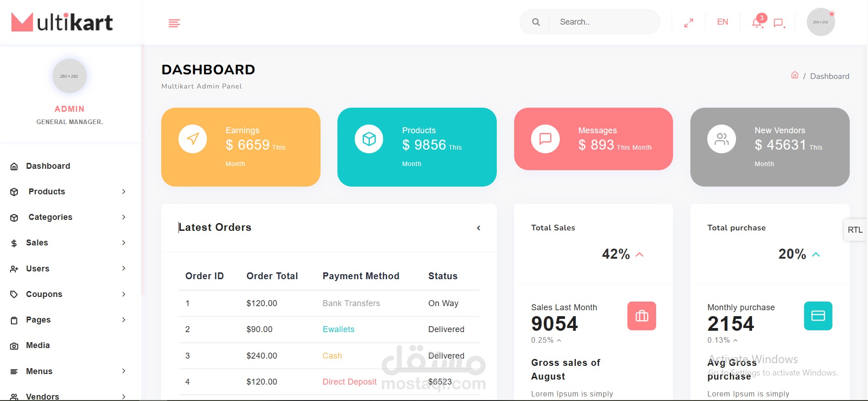Open Dashboard menu item

pyautogui.click(x=48, y=166)
